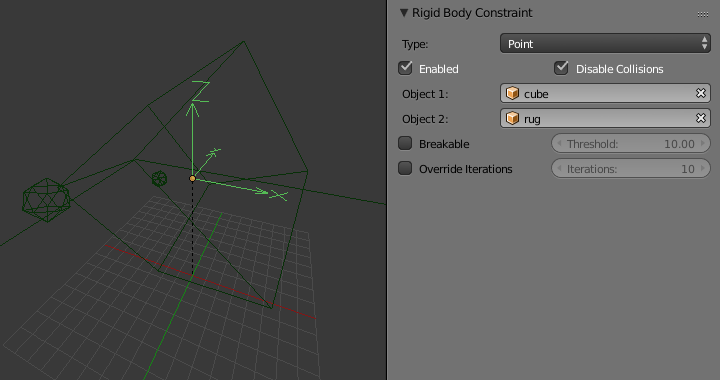This screenshot has width=720, height=380.
Task: Enable the Breakable checkbox
Action: [405, 143]
